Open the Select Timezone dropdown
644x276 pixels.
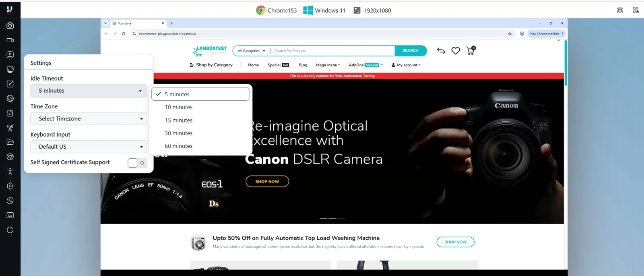click(89, 118)
